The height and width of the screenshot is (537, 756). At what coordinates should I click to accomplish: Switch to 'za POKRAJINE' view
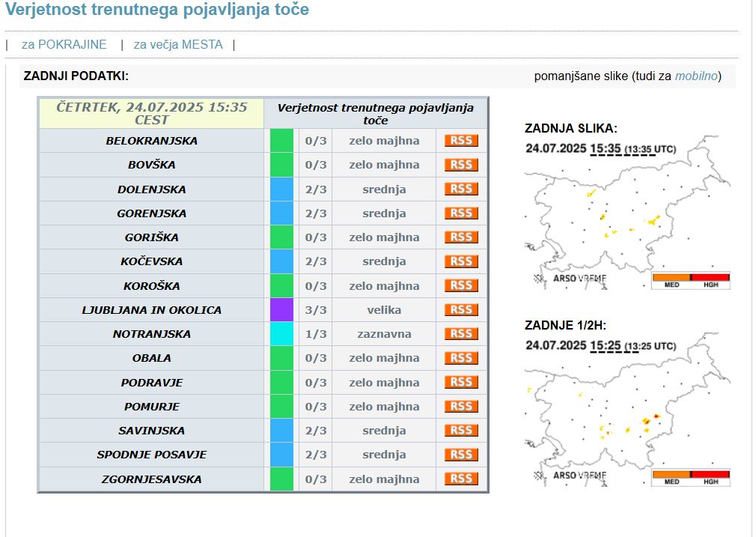(x=64, y=44)
